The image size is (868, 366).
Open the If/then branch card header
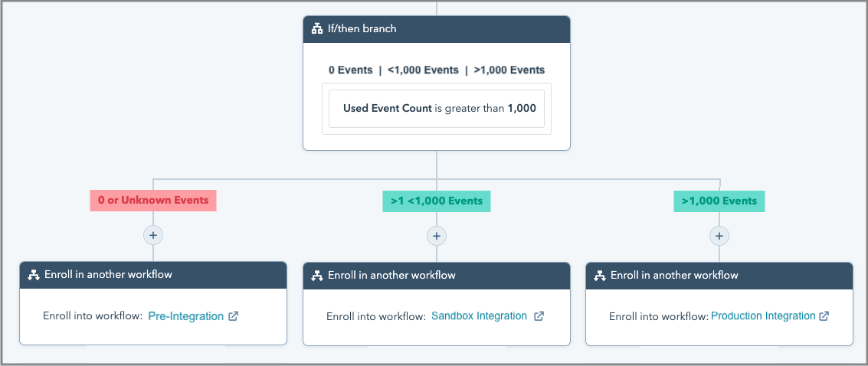pyautogui.click(x=436, y=29)
